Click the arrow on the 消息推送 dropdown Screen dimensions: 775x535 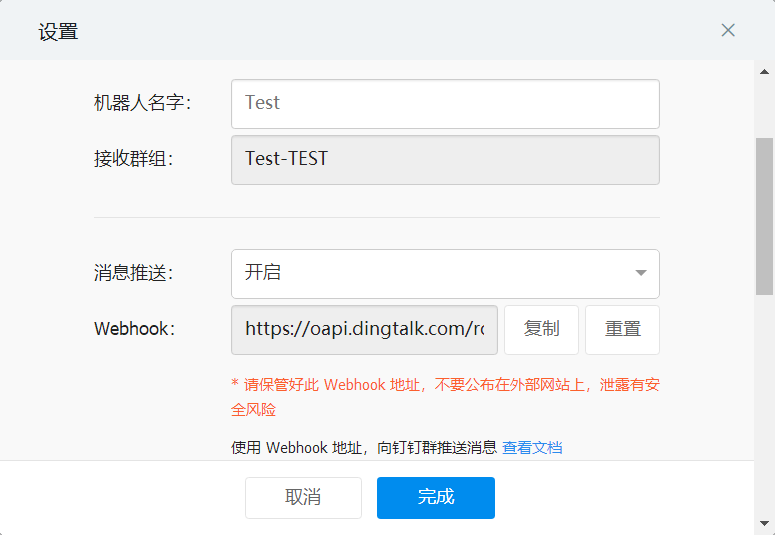[641, 273]
